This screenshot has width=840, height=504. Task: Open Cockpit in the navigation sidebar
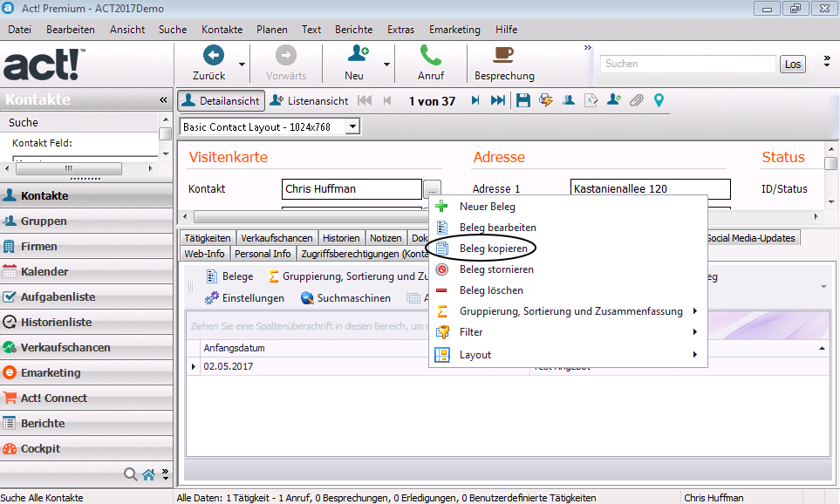point(86,449)
